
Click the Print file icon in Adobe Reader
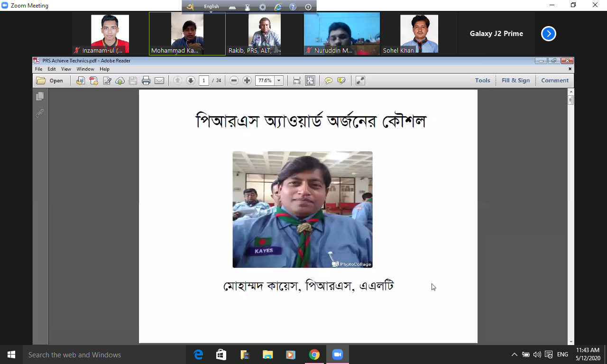tap(146, 81)
